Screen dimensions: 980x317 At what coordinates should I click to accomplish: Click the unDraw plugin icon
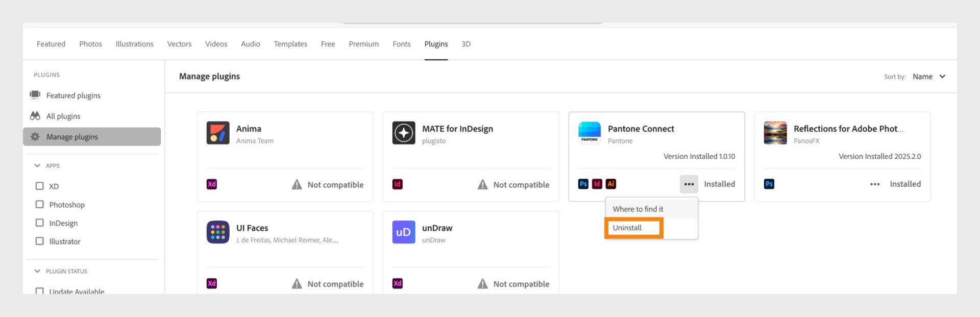(404, 232)
